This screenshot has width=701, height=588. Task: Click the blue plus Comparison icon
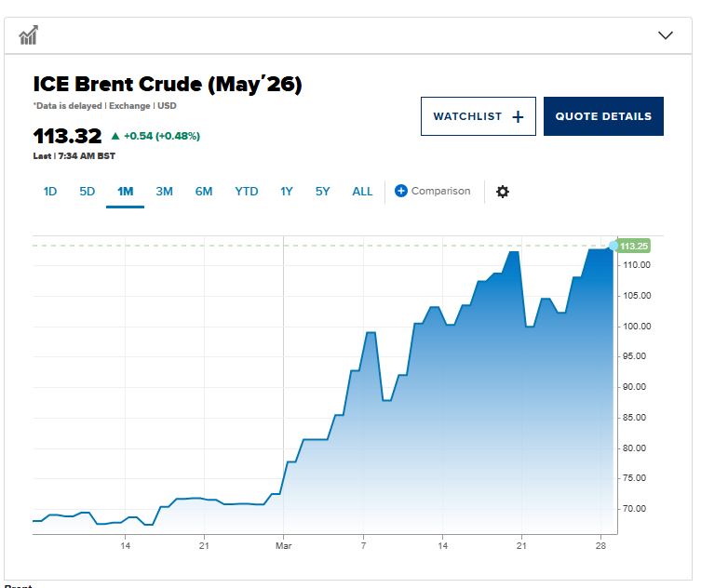[401, 192]
